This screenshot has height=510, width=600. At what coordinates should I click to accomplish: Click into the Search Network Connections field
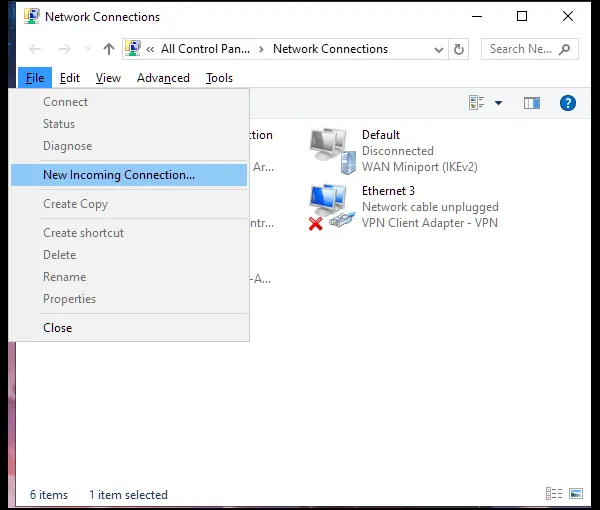pyautogui.click(x=520, y=49)
